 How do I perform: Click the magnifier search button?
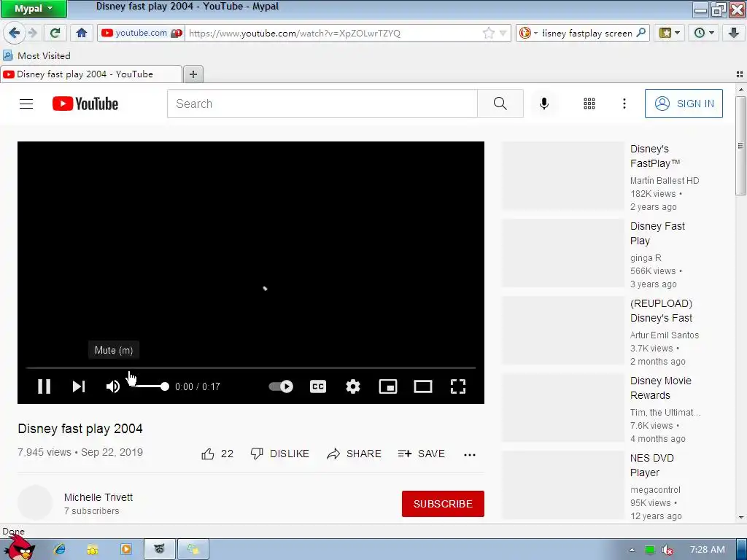coord(500,104)
